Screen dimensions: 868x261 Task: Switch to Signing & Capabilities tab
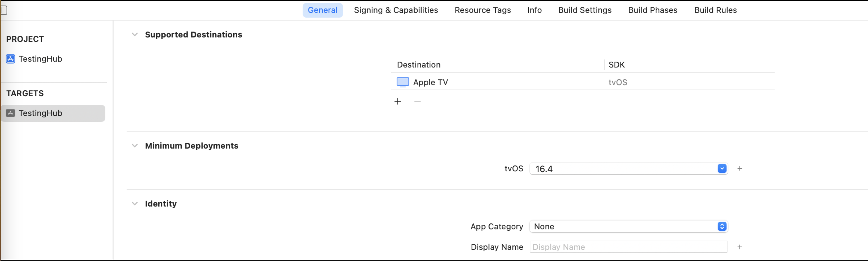[396, 10]
